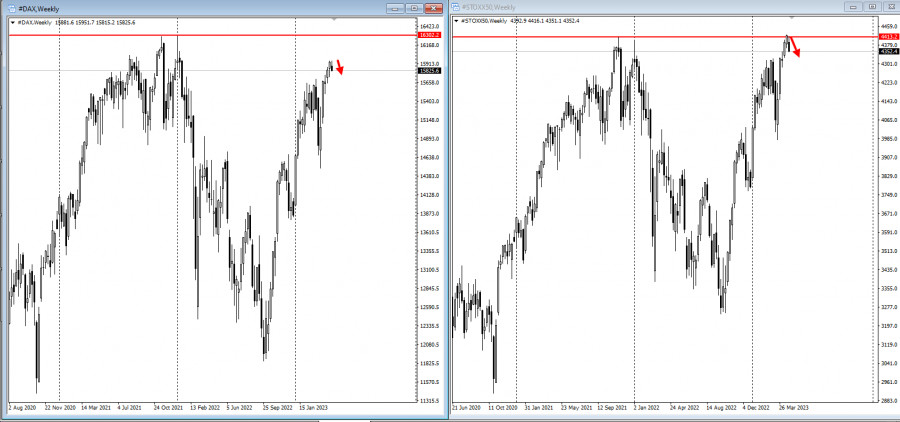Viewport: 900px width, 422px height.
Task: Select the #STOXX50,Weekly title bar text
Action: point(488,7)
